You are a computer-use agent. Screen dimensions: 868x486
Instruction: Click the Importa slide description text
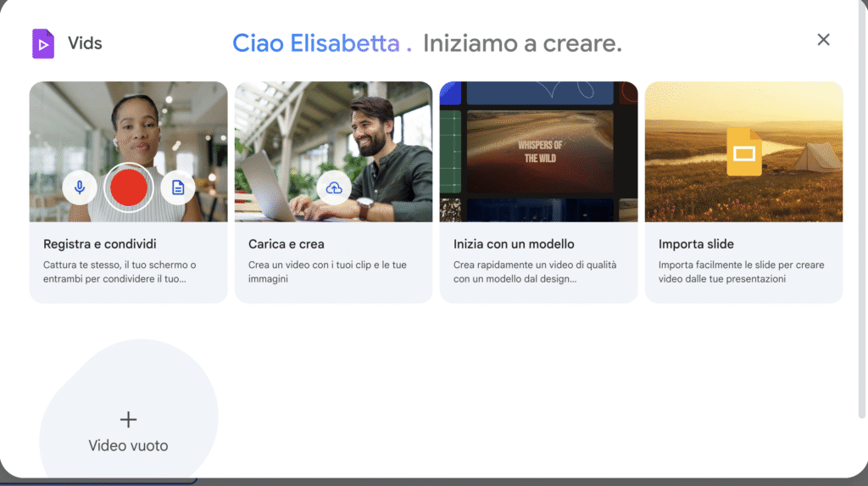pyautogui.click(x=741, y=271)
